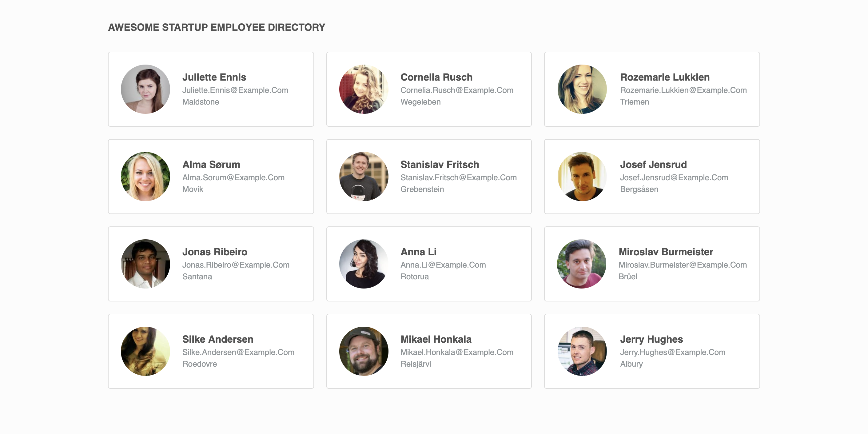Select Jonas Ribeiro's profile photo
The height and width of the screenshot is (434, 868).
[x=145, y=264]
